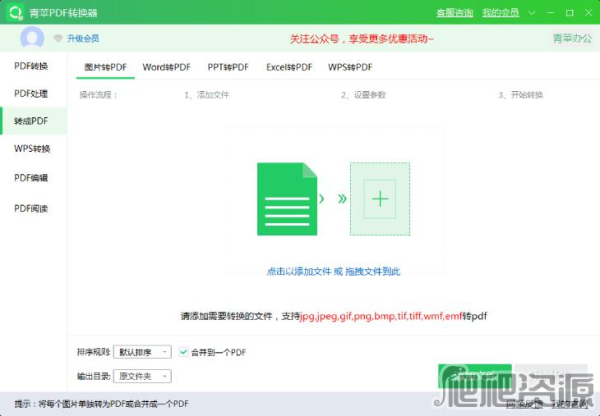Click the 青苹办公 link
Image resolution: width=600 pixels, height=416 pixels.
point(572,38)
